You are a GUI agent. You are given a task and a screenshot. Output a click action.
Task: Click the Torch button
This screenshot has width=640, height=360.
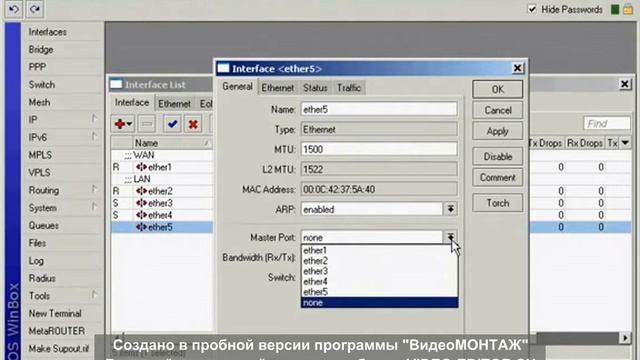[498, 203]
